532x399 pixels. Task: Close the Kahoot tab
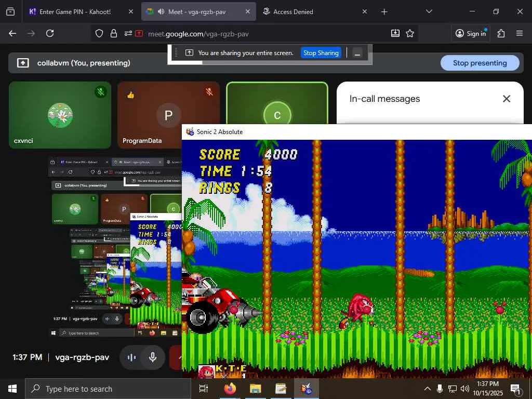coord(130,11)
